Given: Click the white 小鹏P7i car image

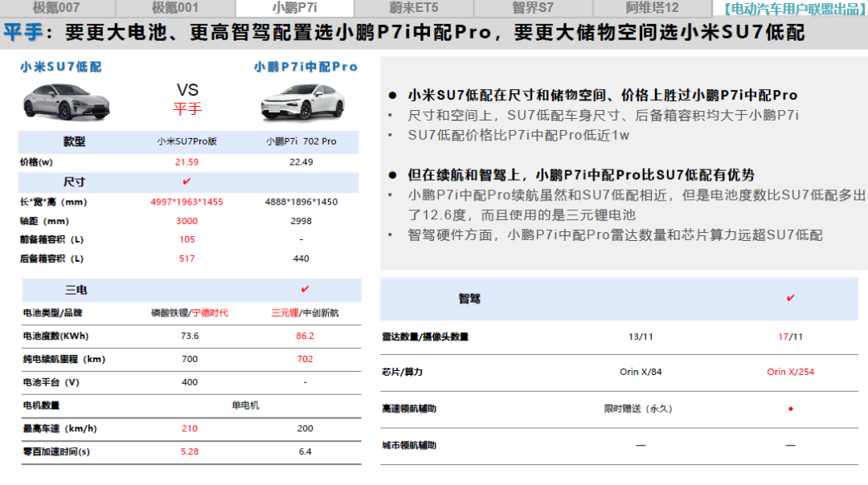Looking at the screenshot, I should 303,102.
